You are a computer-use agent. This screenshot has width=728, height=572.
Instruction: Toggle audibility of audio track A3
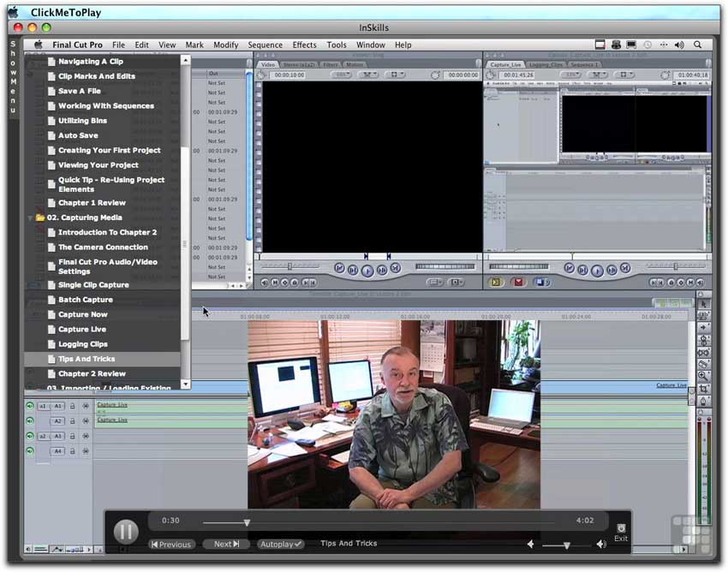pos(30,436)
